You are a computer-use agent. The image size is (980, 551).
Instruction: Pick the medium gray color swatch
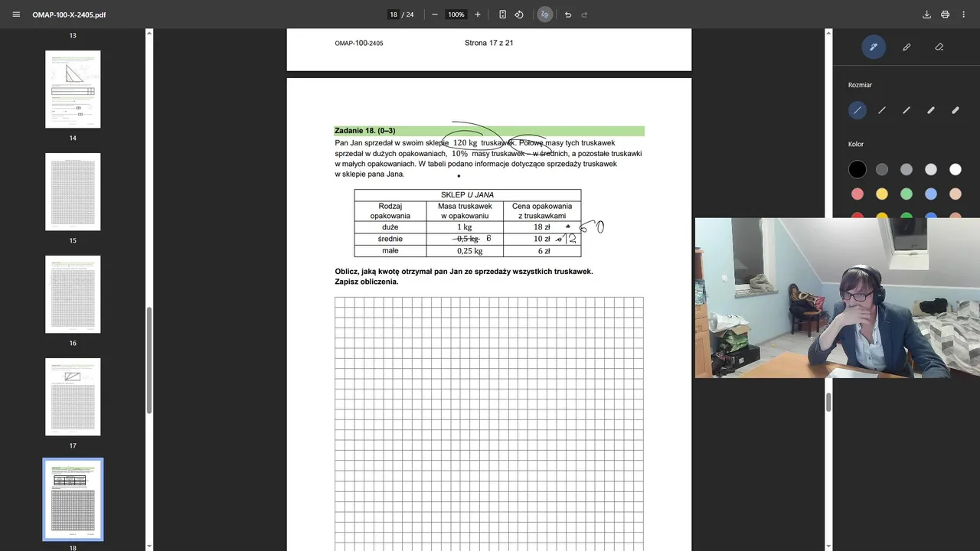(906, 169)
